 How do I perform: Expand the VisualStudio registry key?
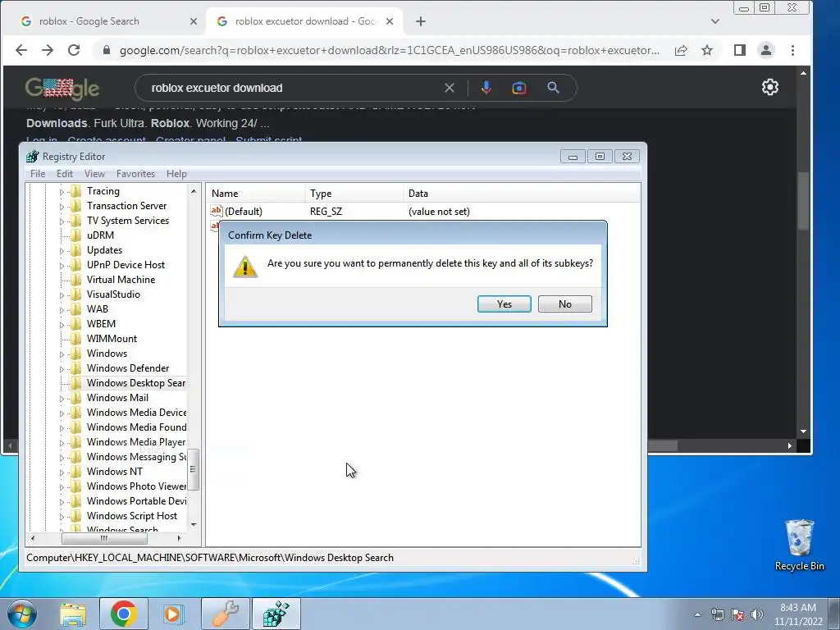(x=62, y=295)
